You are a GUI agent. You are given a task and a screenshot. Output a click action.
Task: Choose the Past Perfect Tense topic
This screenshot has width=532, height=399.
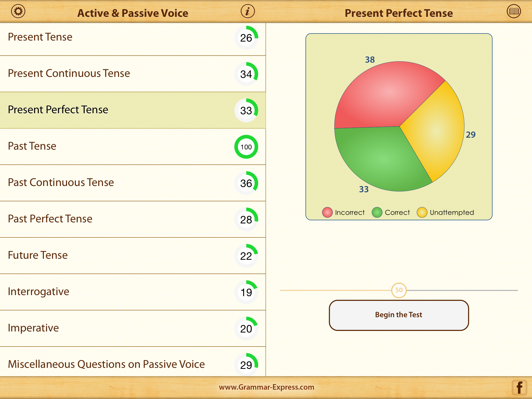(x=50, y=219)
